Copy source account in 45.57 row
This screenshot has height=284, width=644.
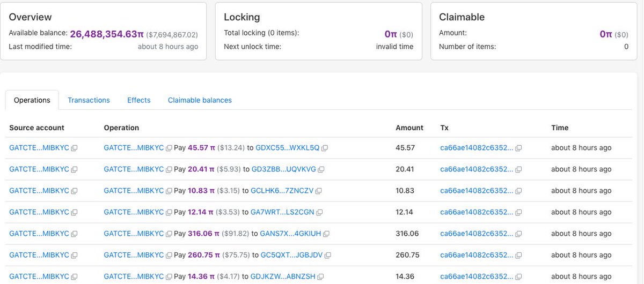(75, 148)
